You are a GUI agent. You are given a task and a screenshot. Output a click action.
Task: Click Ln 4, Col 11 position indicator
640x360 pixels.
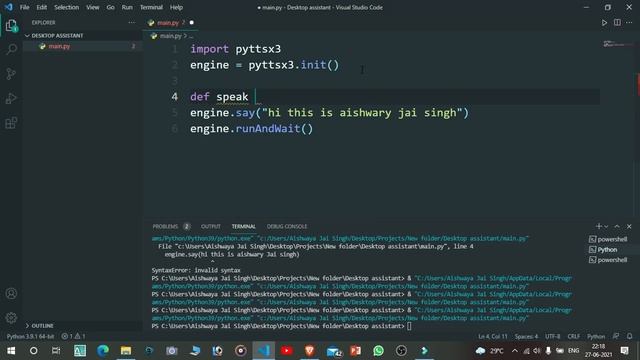click(x=493, y=336)
